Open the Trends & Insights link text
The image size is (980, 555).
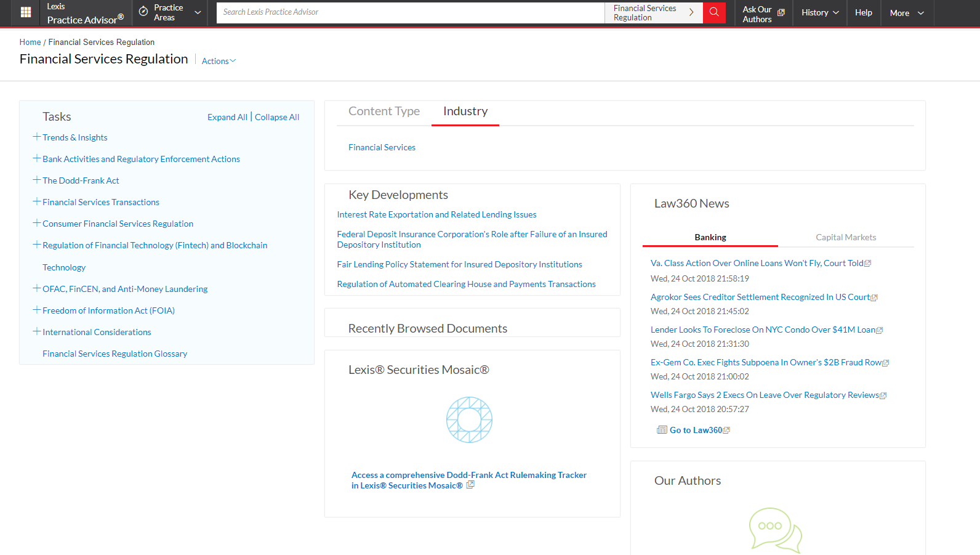pyautogui.click(x=75, y=137)
